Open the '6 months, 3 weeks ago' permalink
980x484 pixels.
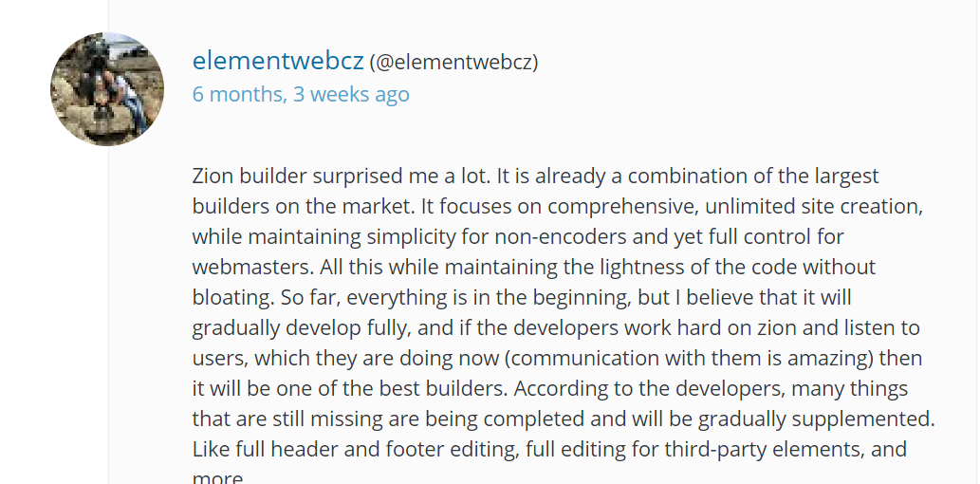click(301, 94)
